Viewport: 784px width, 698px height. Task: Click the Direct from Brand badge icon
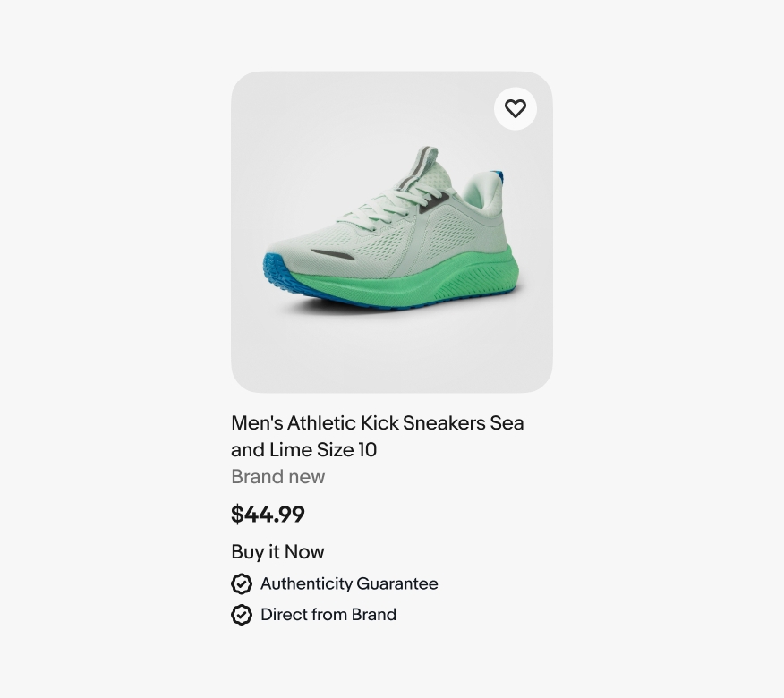pos(242,615)
